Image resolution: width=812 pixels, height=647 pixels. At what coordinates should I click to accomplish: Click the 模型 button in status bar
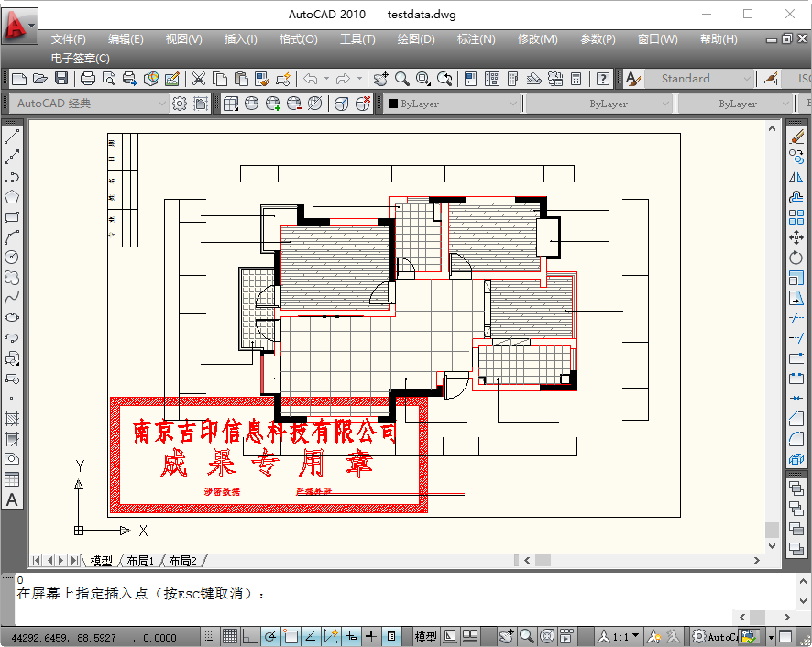[x=425, y=637]
